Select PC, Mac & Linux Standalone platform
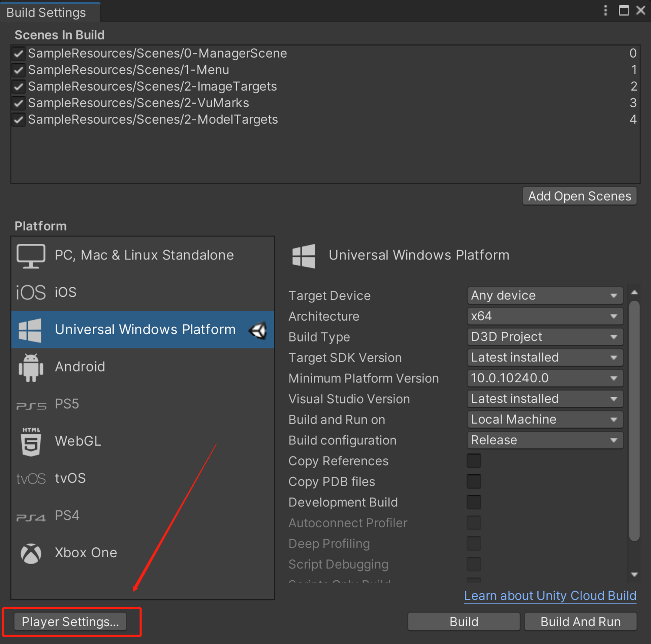Screen dimensions: 651x644 pyautogui.click(x=143, y=255)
